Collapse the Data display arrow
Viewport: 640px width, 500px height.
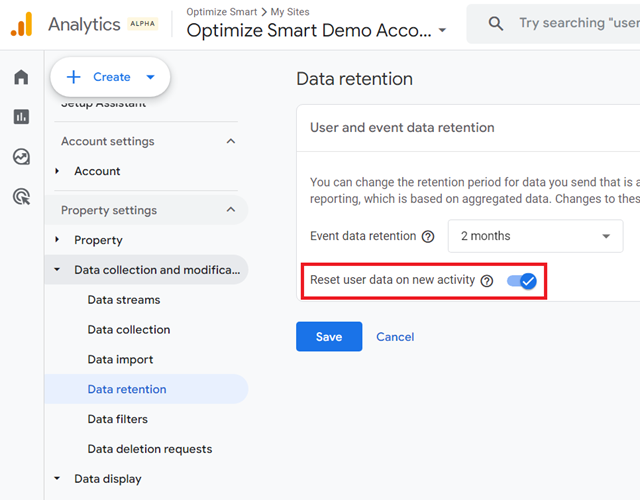tap(57, 478)
